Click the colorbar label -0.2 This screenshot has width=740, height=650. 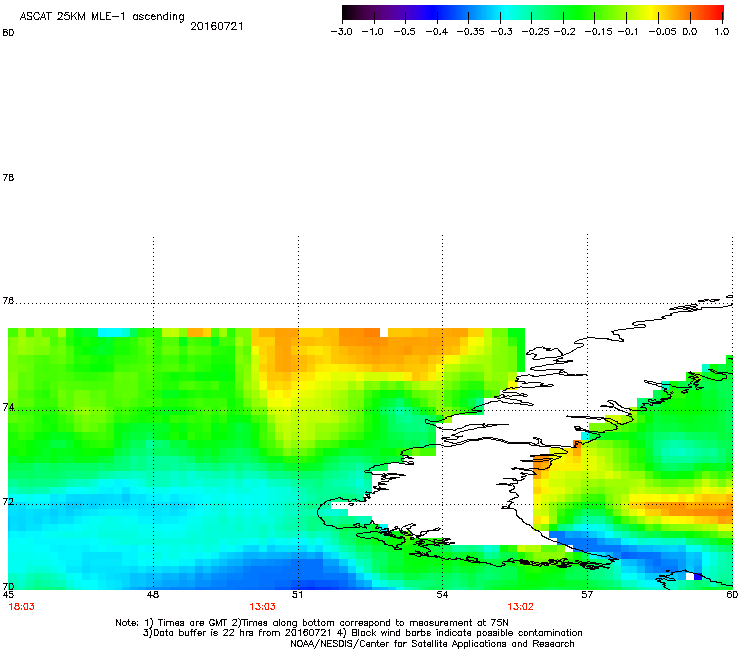click(564, 32)
